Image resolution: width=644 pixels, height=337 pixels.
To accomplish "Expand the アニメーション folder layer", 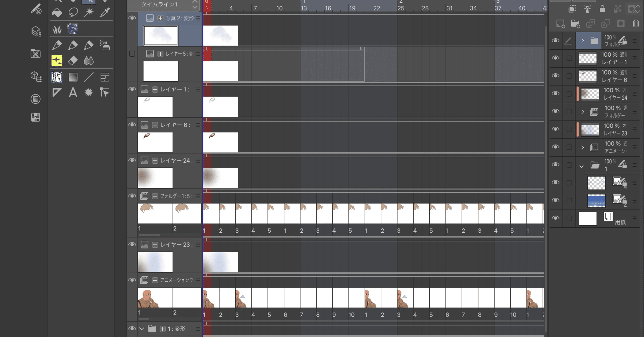I will pos(583,147).
